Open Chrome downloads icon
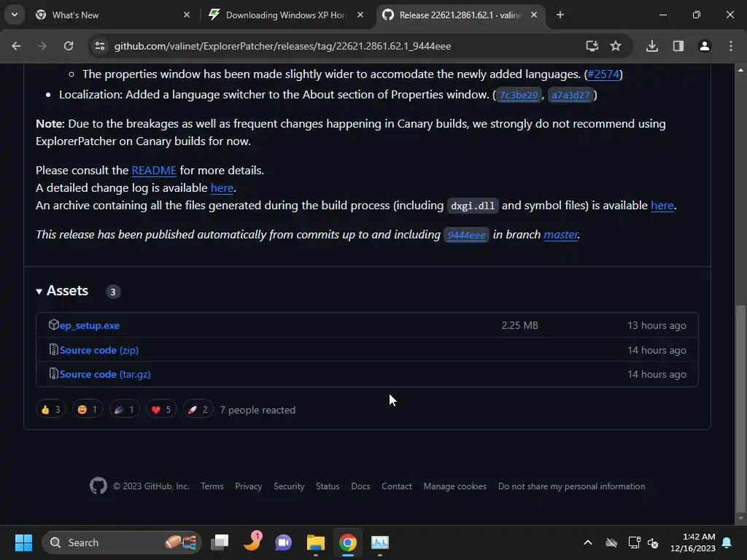This screenshot has width=747, height=560. [652, 46]
